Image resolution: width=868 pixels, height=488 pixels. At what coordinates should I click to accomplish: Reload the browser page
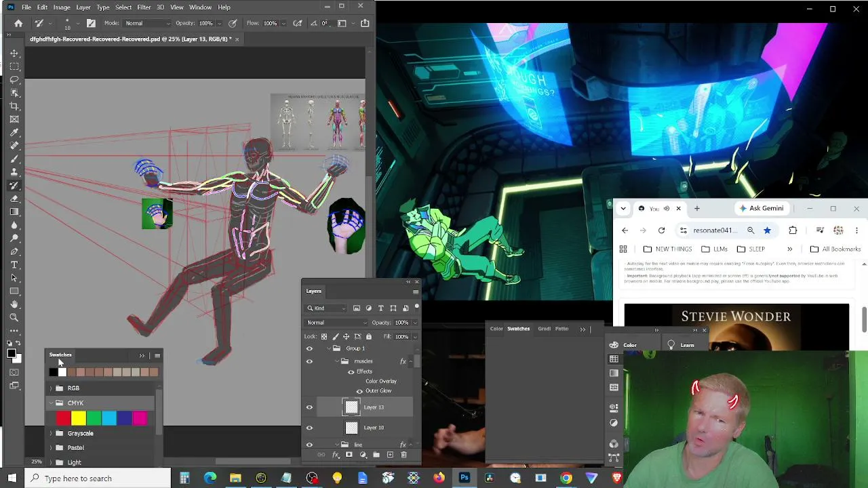pos(661,230)
